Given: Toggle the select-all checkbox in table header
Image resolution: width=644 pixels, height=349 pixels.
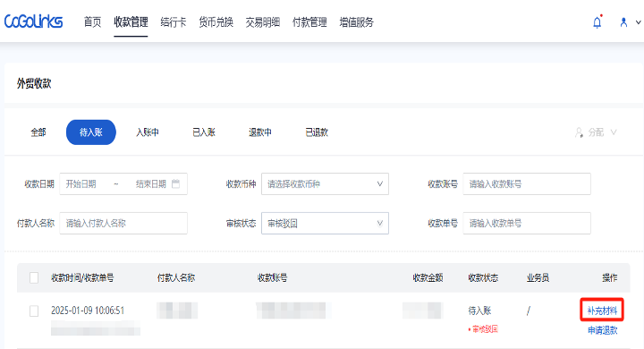Looking at the screenshot, I should (x=34, y=278).
